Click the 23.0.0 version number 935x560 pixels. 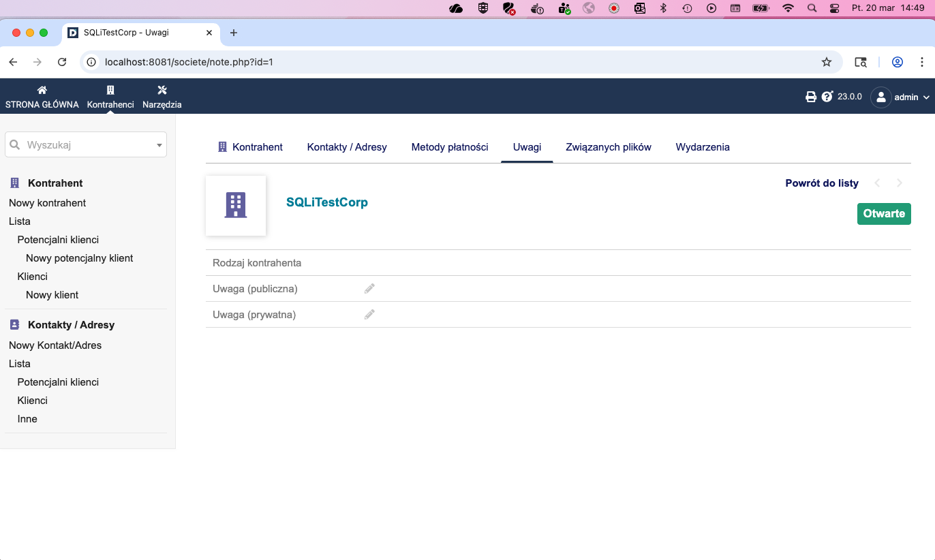coord(850,97)
